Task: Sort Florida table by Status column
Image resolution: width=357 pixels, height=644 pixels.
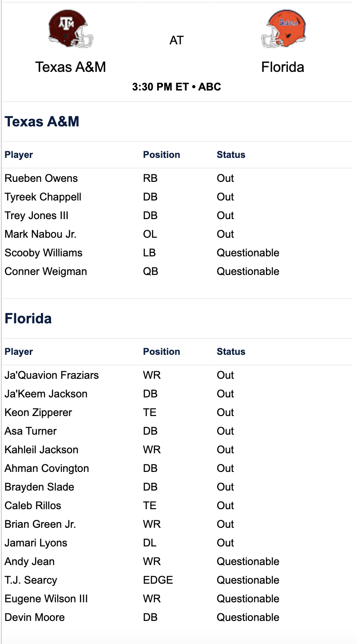Action: [231, 352]
